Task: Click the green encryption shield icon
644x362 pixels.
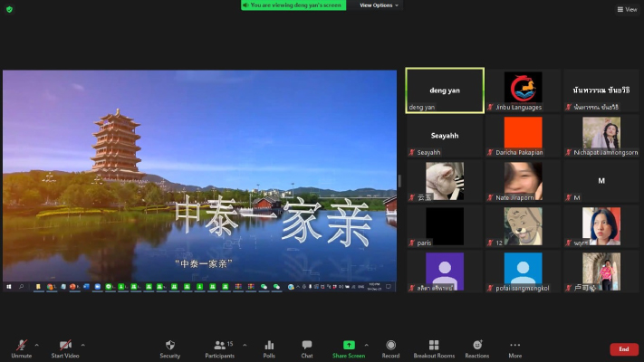Action: click(x=9, y=9)
